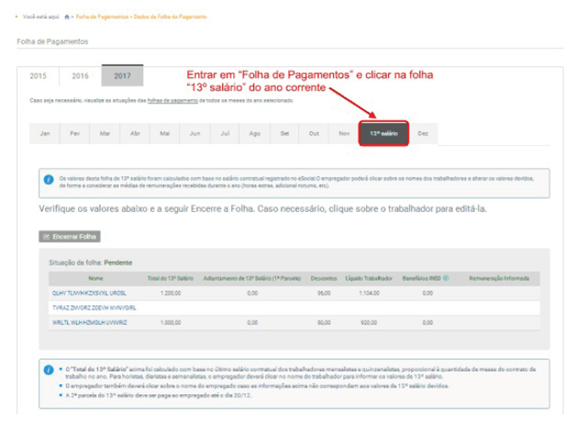
Task: Open the Nov month tab
Action: 344,134
